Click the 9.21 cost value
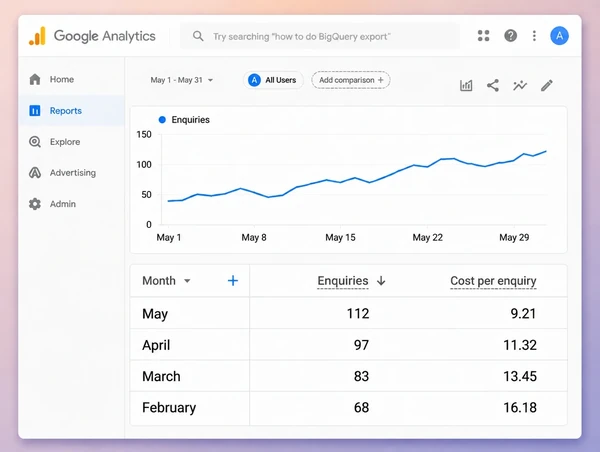 pyautogui.click(x=523, y=313)
